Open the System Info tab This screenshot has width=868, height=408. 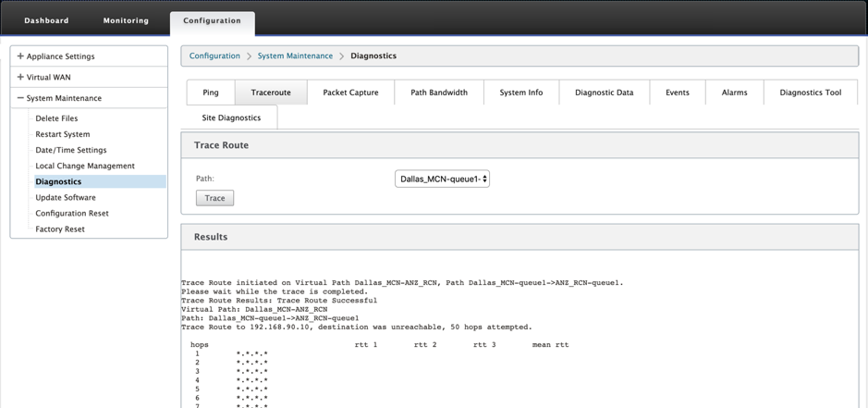521,93
